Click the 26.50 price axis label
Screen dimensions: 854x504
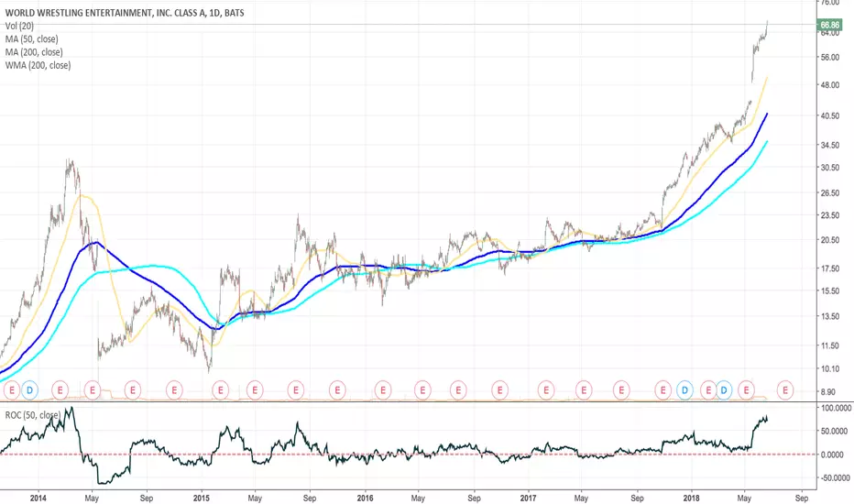(x=830, y=192)
